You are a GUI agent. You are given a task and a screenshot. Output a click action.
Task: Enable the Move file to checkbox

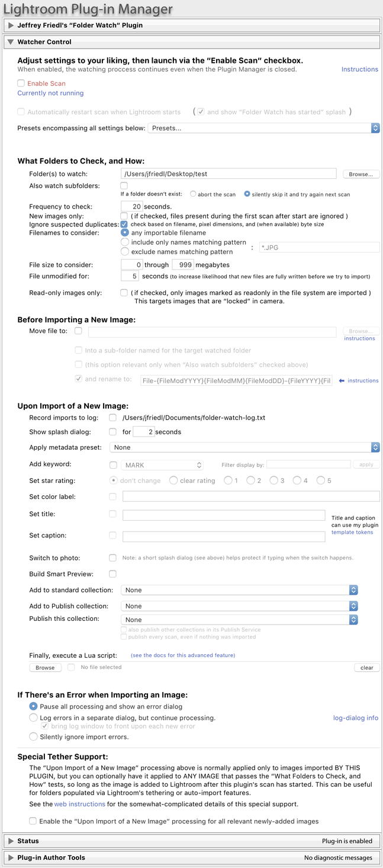[78, 331]
